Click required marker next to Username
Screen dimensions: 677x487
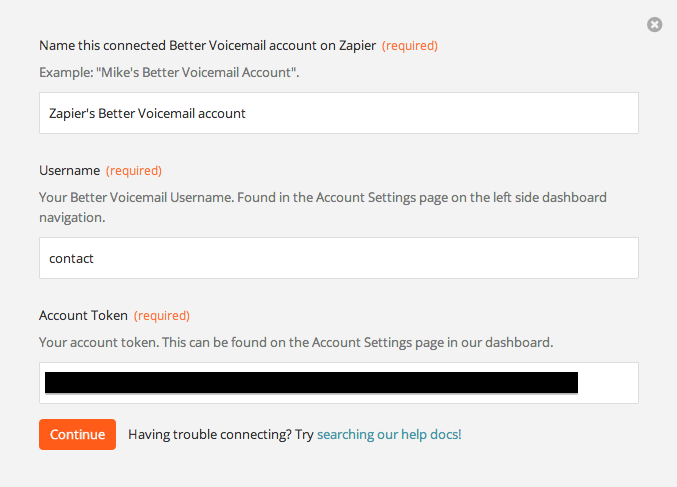[134, 171]
